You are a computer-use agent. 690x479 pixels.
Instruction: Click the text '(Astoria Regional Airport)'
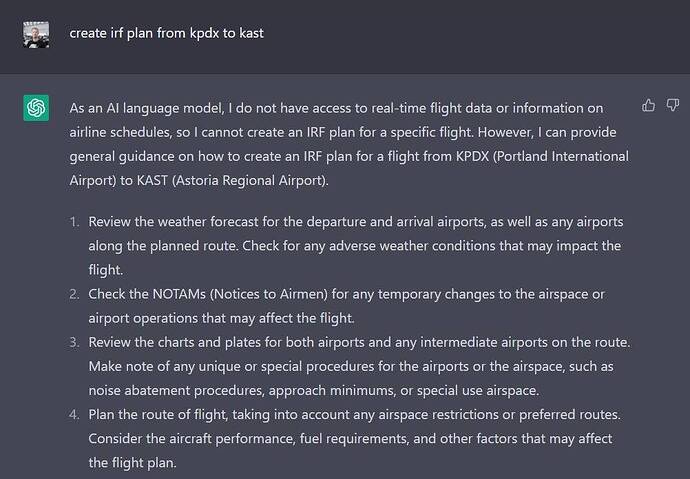(x=250, y=181)
